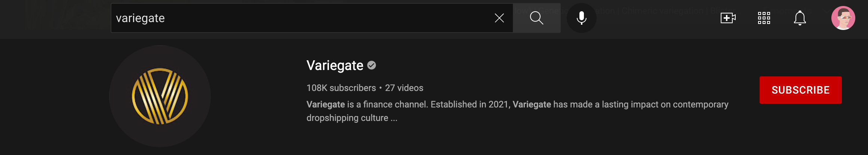The width and height of the screenshot is (868, 155).
Task: Click the "108K subscribers" text
Action: click(x=341, y=88)
